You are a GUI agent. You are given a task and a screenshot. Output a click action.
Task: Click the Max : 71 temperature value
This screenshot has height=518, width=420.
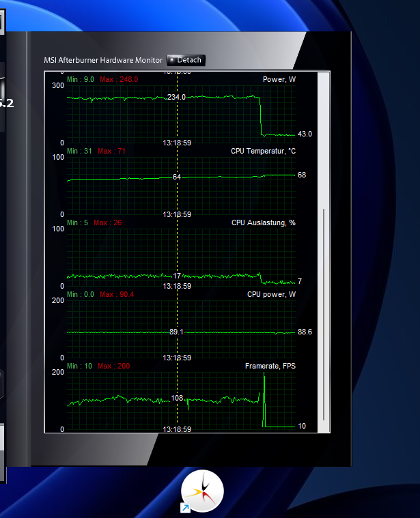click(x=112, y=151)
